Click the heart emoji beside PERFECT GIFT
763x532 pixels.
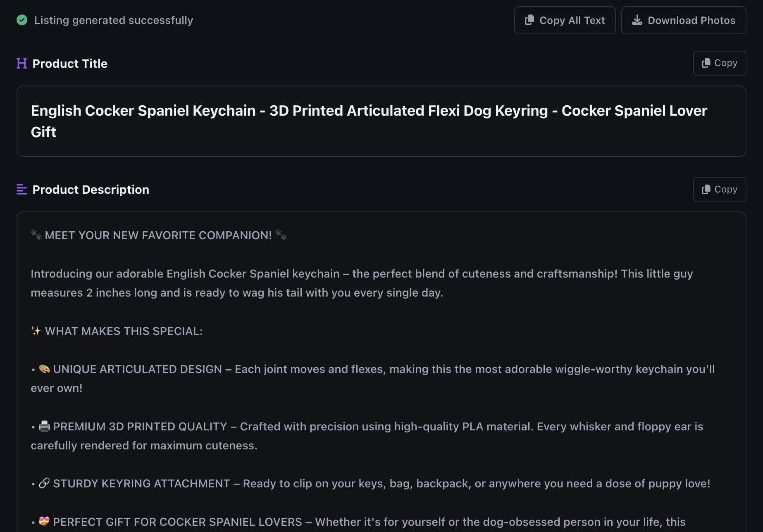tap(44, 522)
